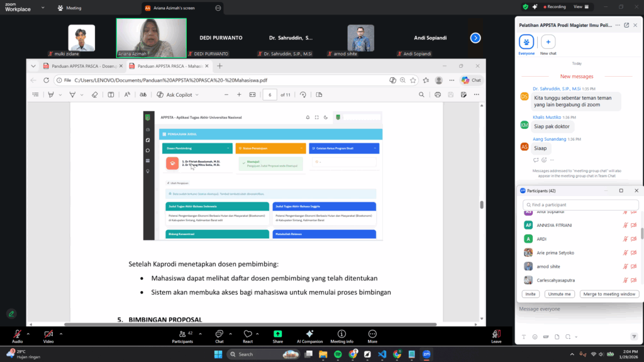Click the Unmute me button
644x362 pixels.
coord(559,294)
